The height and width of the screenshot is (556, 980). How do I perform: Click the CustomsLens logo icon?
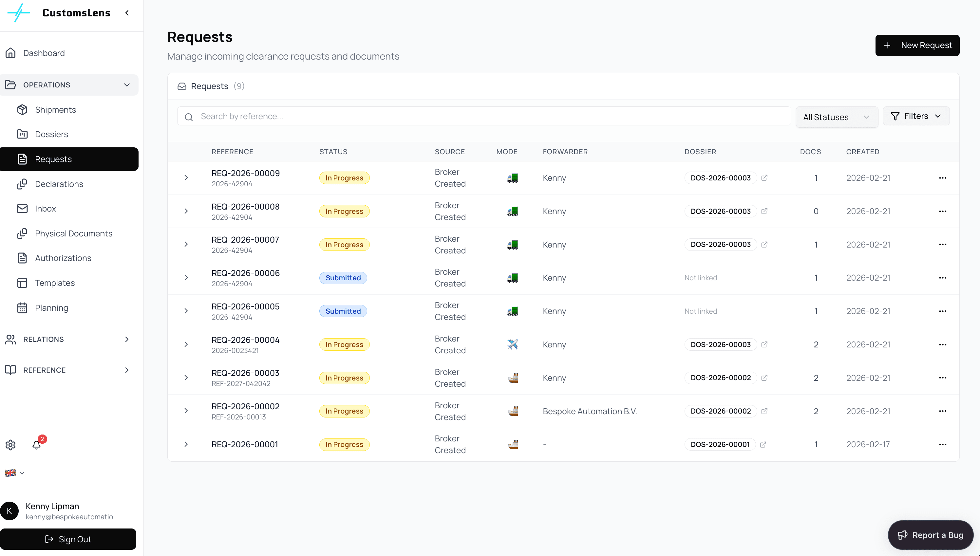click(18, 13)
